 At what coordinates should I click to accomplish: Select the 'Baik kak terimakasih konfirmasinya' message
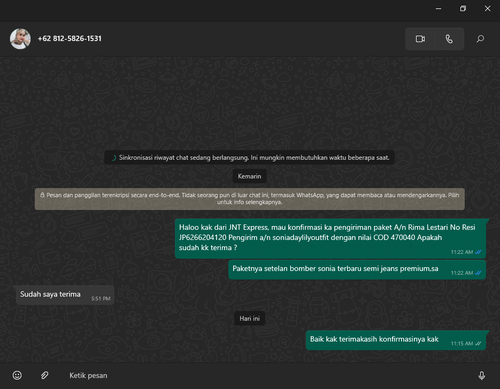coord(396,340)
